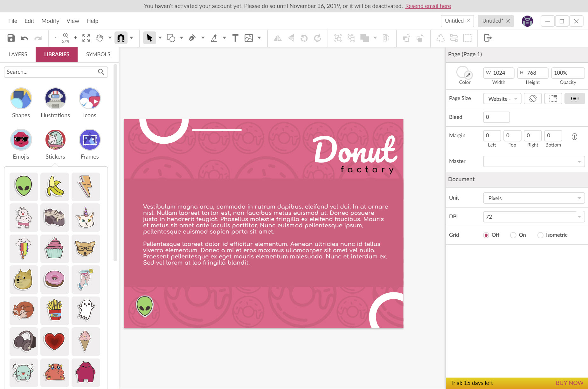Expand the Unit dropdown showing Pixels
The height and width of the screenshot is (389, 588).
[x=534, y=198]
